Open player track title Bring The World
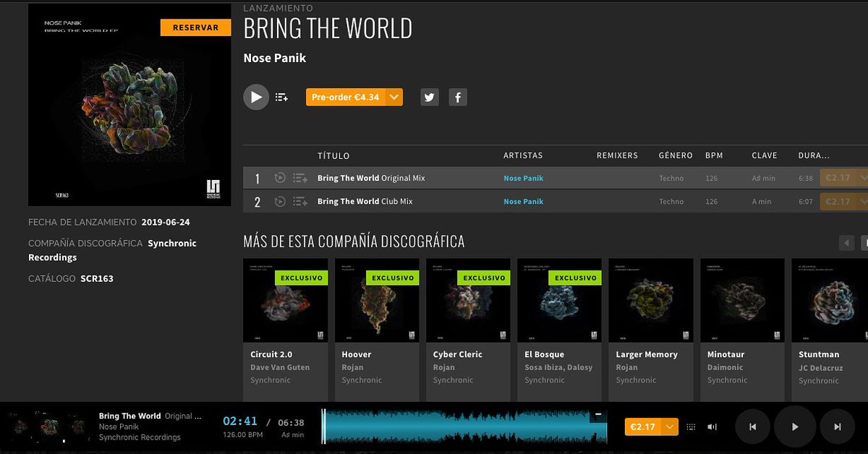868x454 pixels. point(130,416)
